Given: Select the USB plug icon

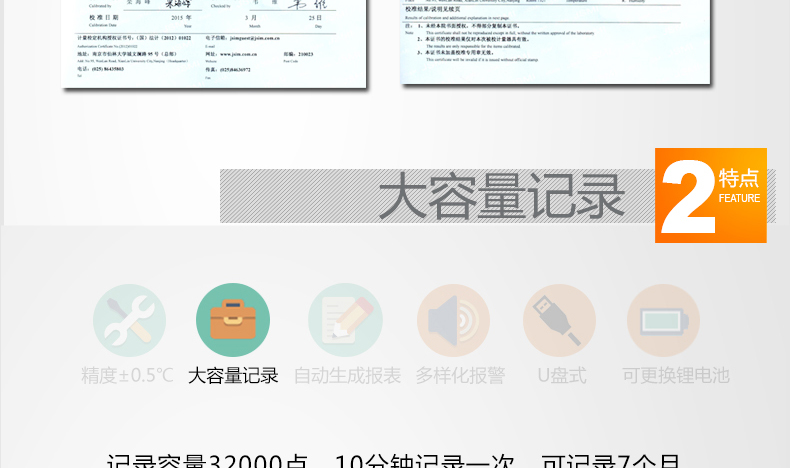Looking at the screenshot, I should coord(559,320).
